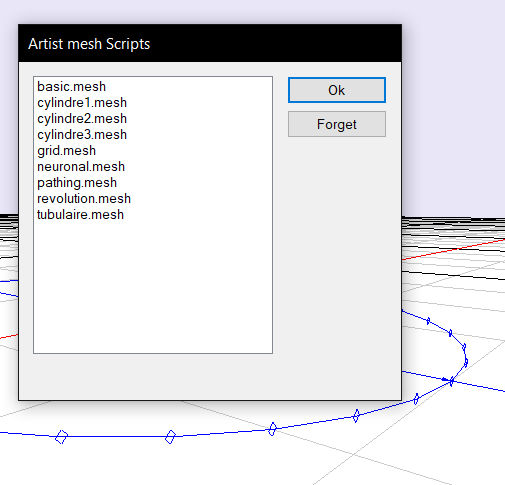Screen dimensions: 505x485
Task: Click empty space inside the script list box
Action: click(153, 287)
